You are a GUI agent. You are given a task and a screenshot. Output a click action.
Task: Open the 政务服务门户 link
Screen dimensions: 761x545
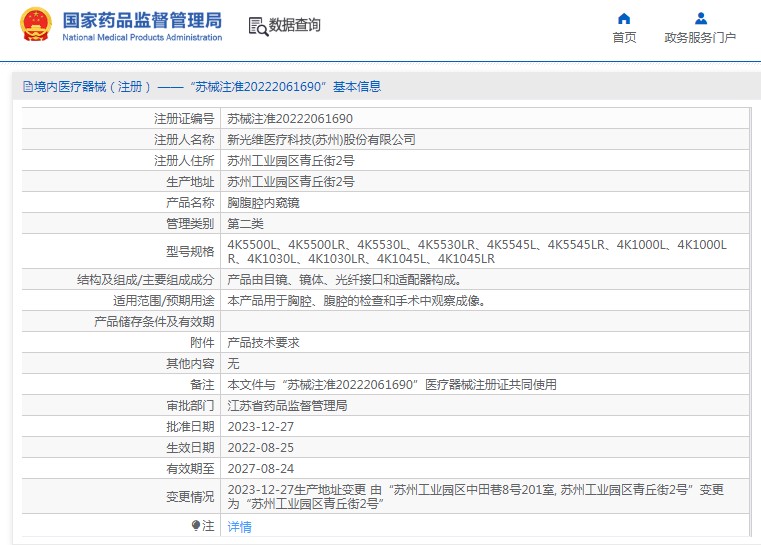[700, 37]
